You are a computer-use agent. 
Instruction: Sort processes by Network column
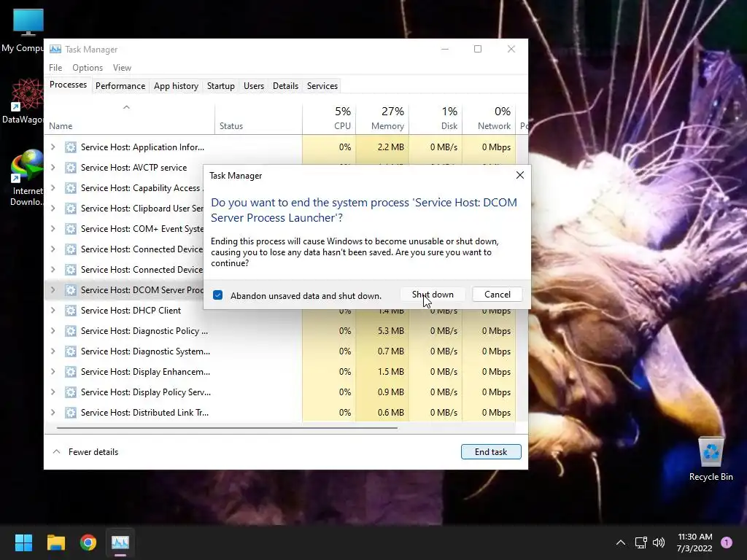[x=489, y=118]
